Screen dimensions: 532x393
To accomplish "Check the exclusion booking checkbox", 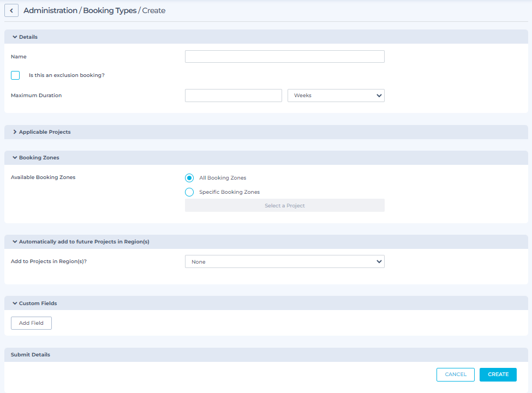I will [x=15, y=75].
